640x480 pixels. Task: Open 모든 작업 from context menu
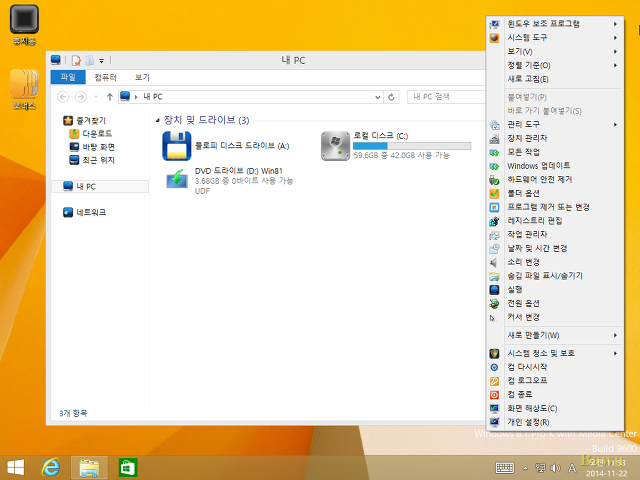coord(555,152)
